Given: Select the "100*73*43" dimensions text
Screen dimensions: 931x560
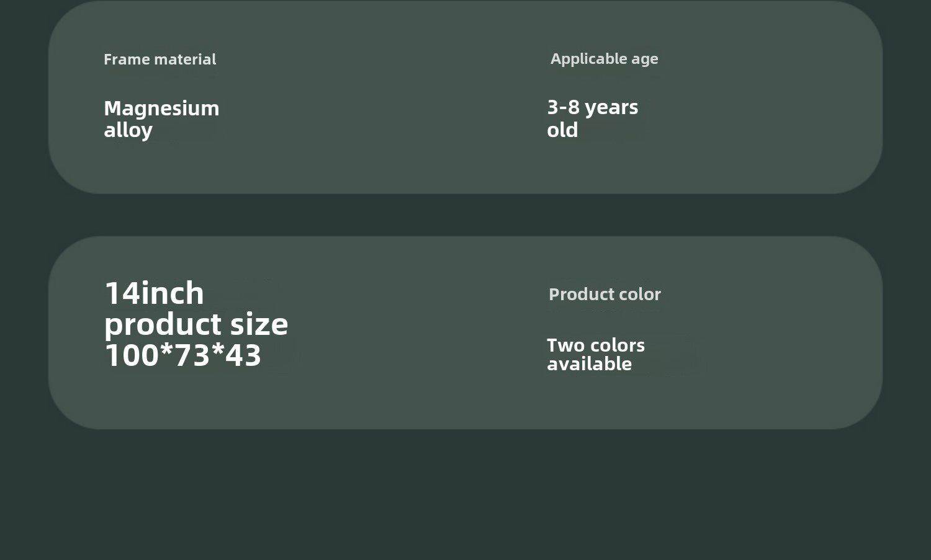Looking at the screenshot, I should 183,356.
